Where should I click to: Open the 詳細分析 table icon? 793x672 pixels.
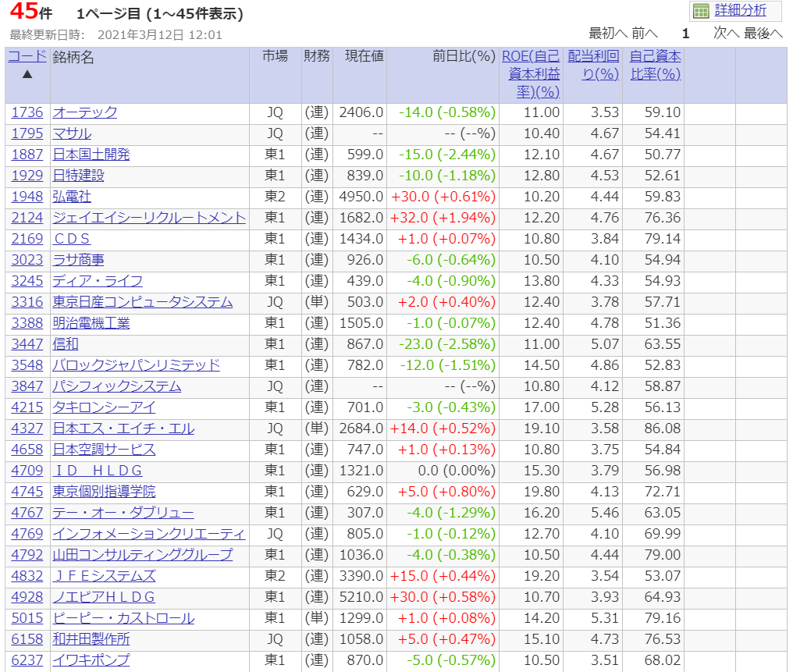pos(701,11)
